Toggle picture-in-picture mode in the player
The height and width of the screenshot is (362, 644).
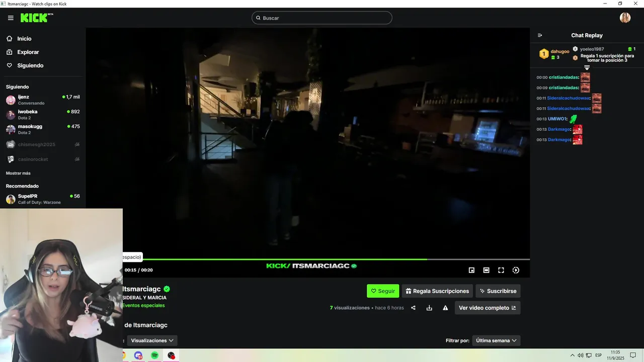click(x=471, y=270)
